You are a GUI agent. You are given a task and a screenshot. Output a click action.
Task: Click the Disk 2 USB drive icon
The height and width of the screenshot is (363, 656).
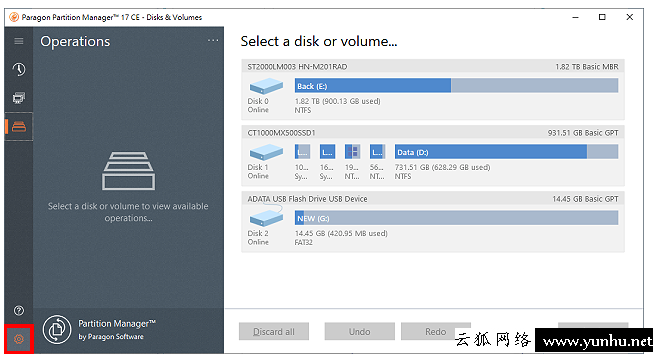tap(266, 218)
